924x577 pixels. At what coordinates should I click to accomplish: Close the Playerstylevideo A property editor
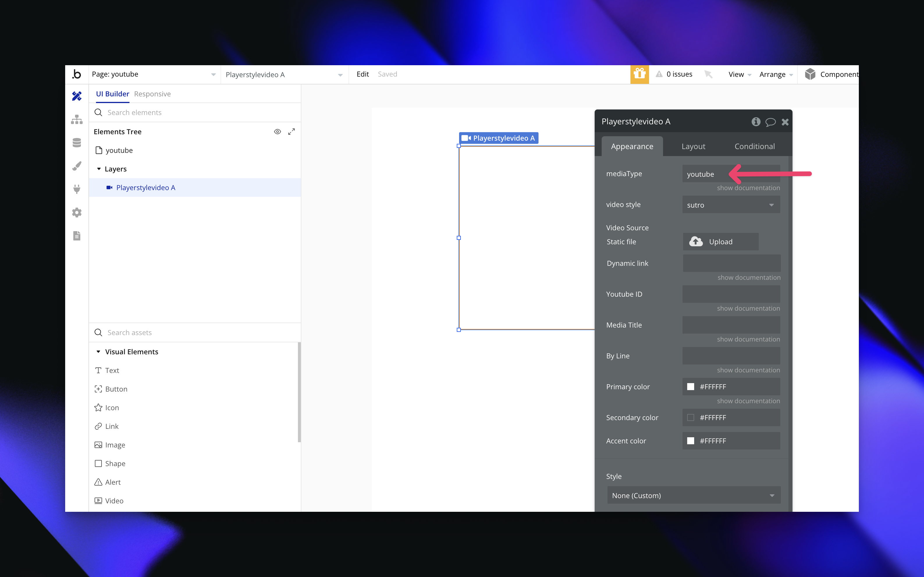(x=785, y=122)
